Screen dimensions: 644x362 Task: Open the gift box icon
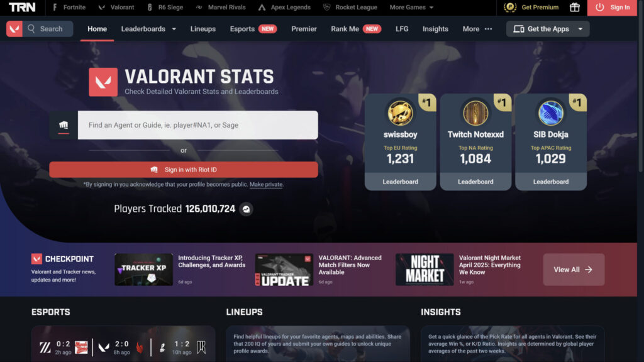click(575, 7)
